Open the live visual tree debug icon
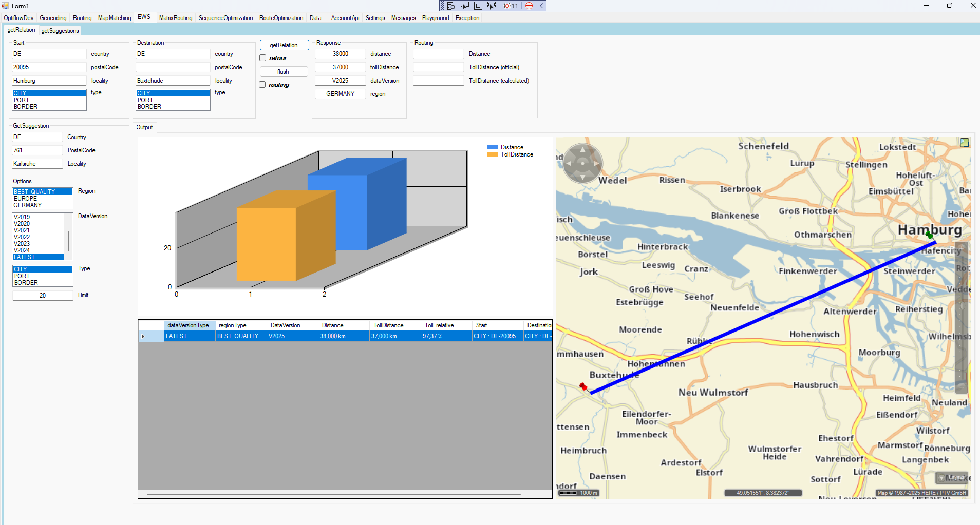The height and width of the screenshot is (525, 980). (451, 6)
